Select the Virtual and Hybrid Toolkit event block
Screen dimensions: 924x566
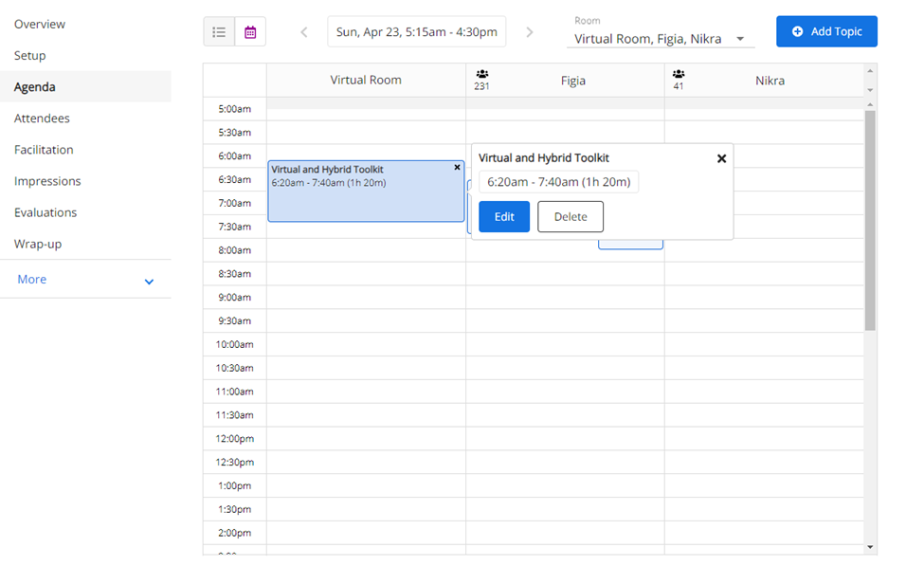[x=365, y=199]
